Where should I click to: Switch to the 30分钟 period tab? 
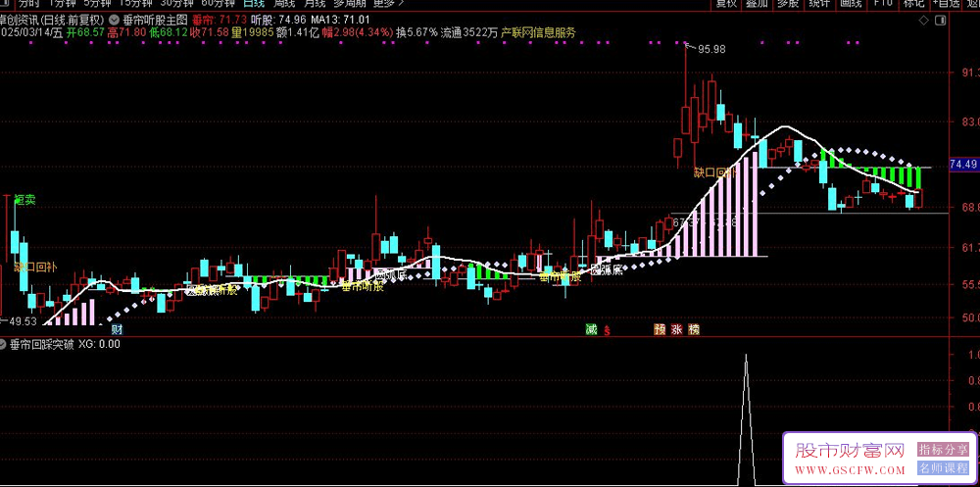[x=175, y=3]
